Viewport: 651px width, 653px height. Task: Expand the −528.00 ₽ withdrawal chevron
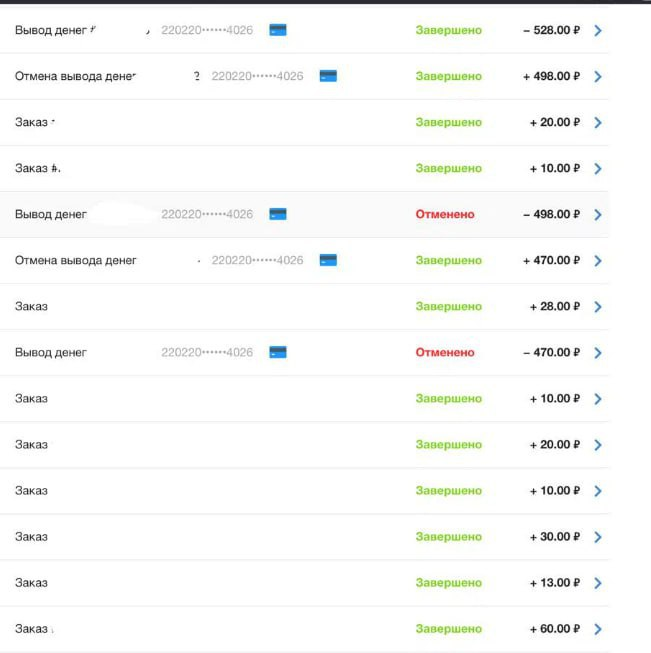coord(598,30)
